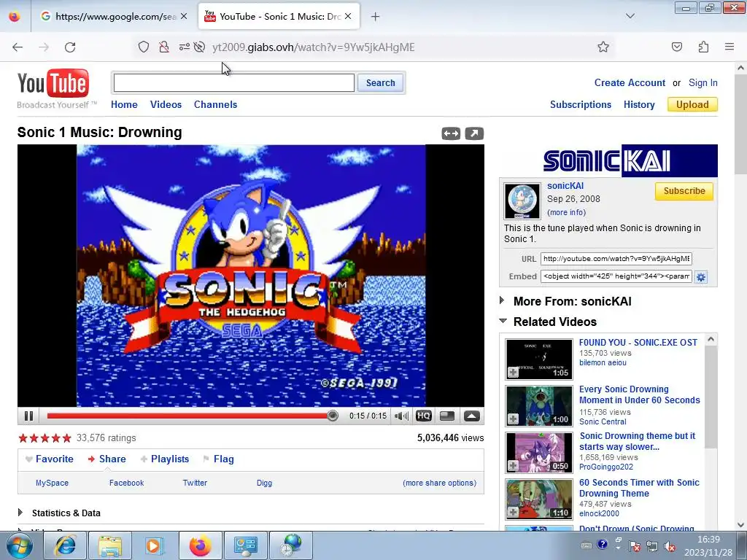The height and width of the screenshot is (560, 747).
Task: Click the Create Account link
Action: (630, 83)
